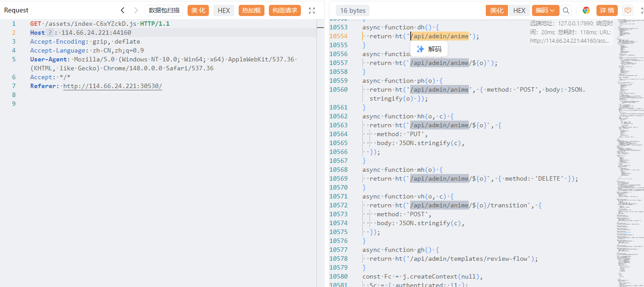
Task: Click highlighted '/api/admin/anime' on line 10554
Action: coord(440,36)
